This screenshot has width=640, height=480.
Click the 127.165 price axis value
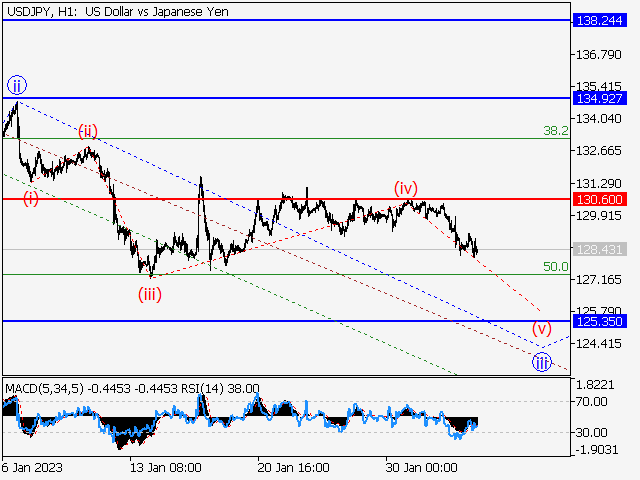pyautogui.click(x=598, y=280)
